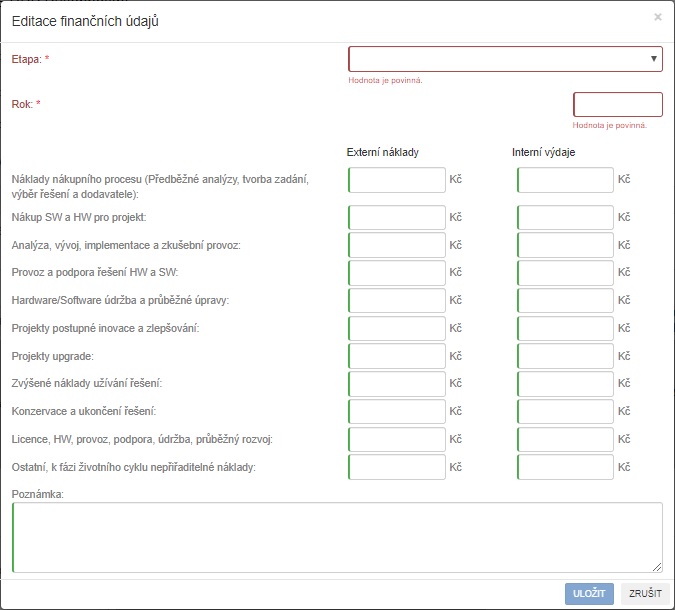Click Externí náklady for Ostatní nepřiřaditelné náklady
This screenshot has height=610, width=675.
(x=397, y=467)
